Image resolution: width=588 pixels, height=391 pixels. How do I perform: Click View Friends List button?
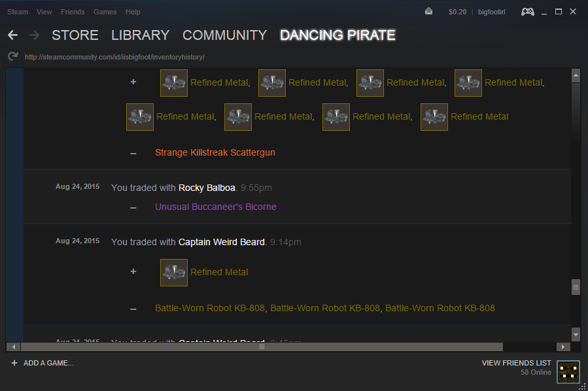point(516,363)
